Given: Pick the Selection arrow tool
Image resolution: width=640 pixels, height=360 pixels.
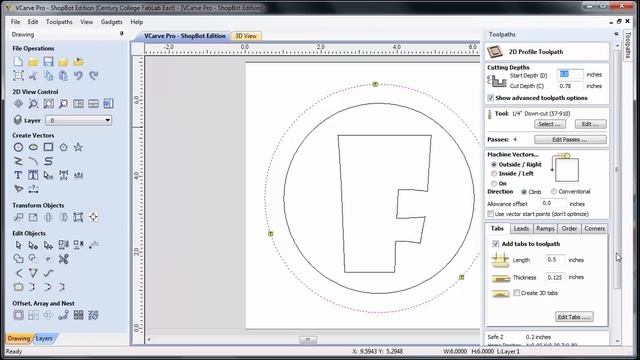Looking at the screenshot, I should [x=18, y=245].
